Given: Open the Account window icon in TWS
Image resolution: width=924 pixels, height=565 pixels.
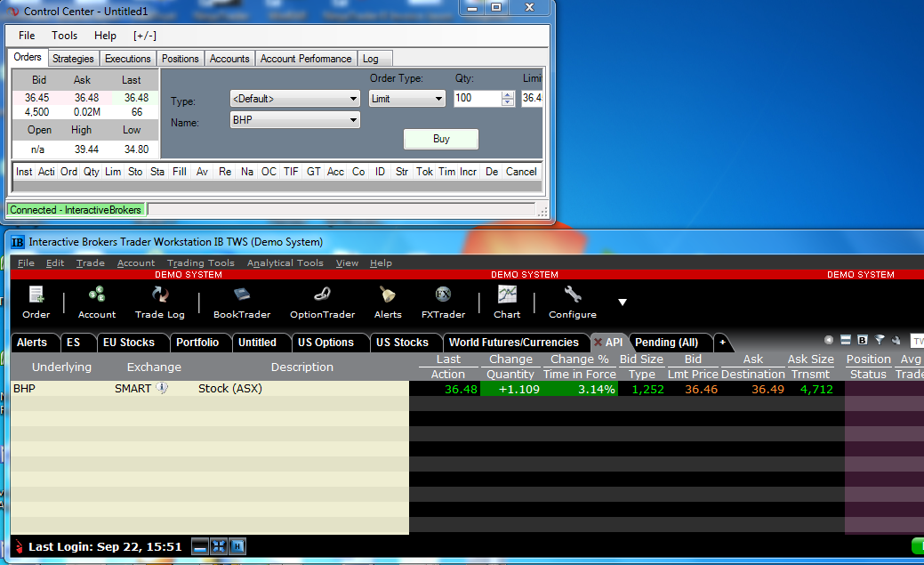Looking at the screenshot, I should [97, 301].
